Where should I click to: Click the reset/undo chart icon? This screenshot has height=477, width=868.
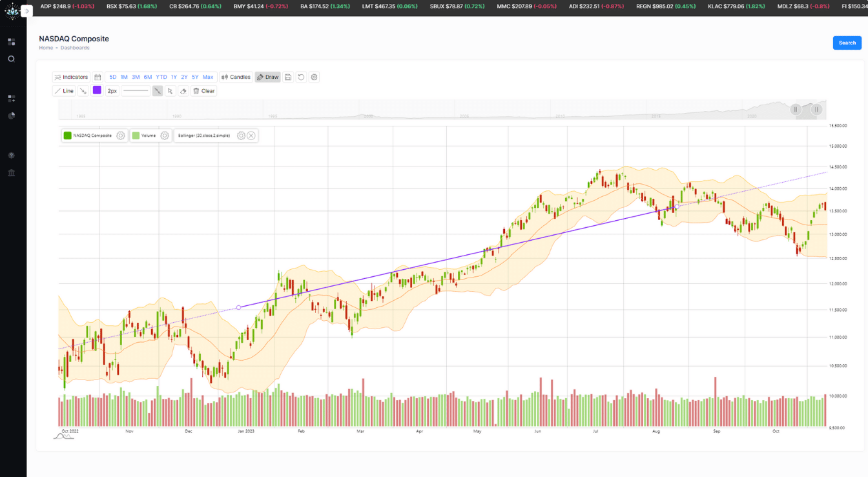(301, 77)
